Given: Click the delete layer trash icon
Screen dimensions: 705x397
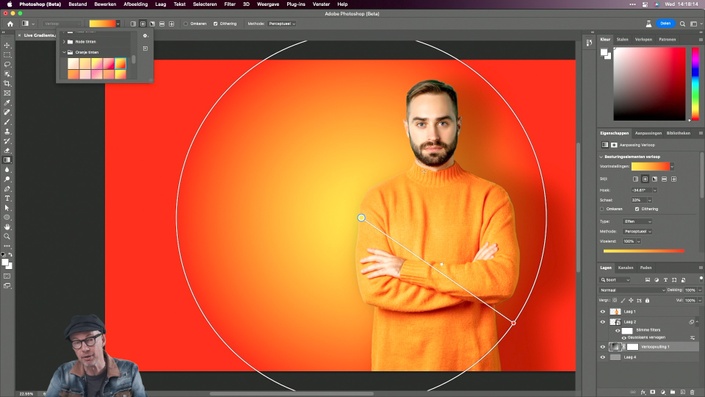Looking at the screenshot, I should pos(692,392).
